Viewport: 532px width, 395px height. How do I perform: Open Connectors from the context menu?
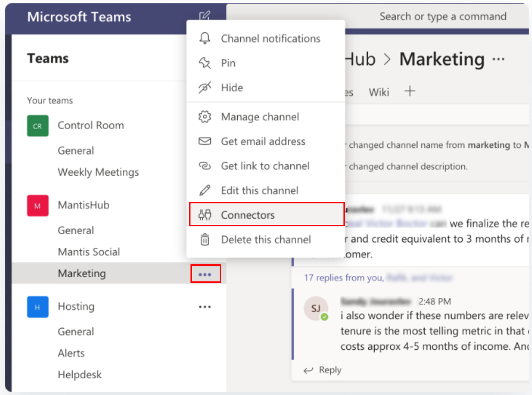click(266, 215)
